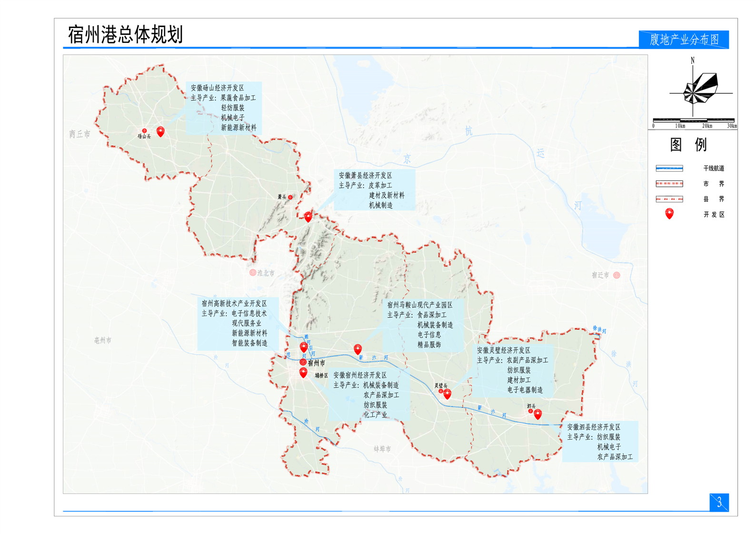Click the red pin next to 泗县
The width and height of the screenshot is (756, 534).
(x=537, y=414)
